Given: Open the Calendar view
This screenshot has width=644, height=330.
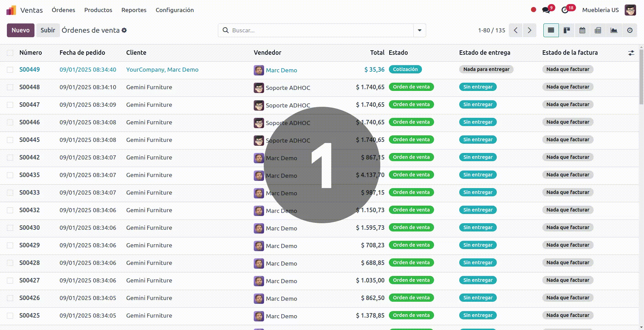Looking at the screenshot, I should tap(582, 30).
